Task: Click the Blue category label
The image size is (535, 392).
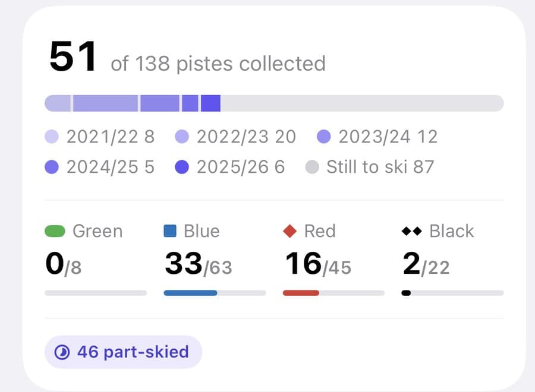Action: click(202, 231)
